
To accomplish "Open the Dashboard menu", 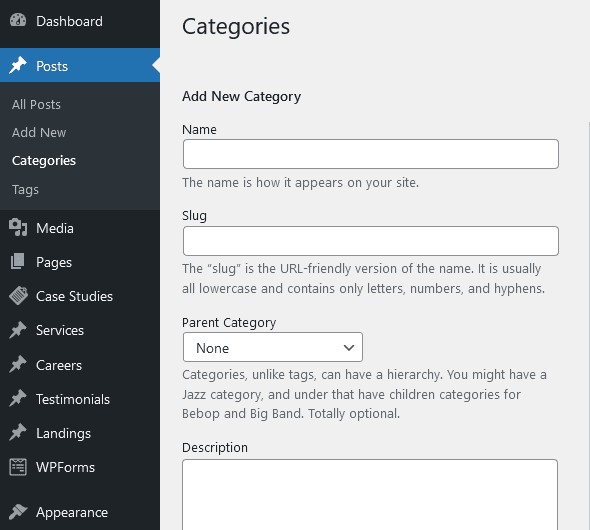I will click(x=80, y=21).
